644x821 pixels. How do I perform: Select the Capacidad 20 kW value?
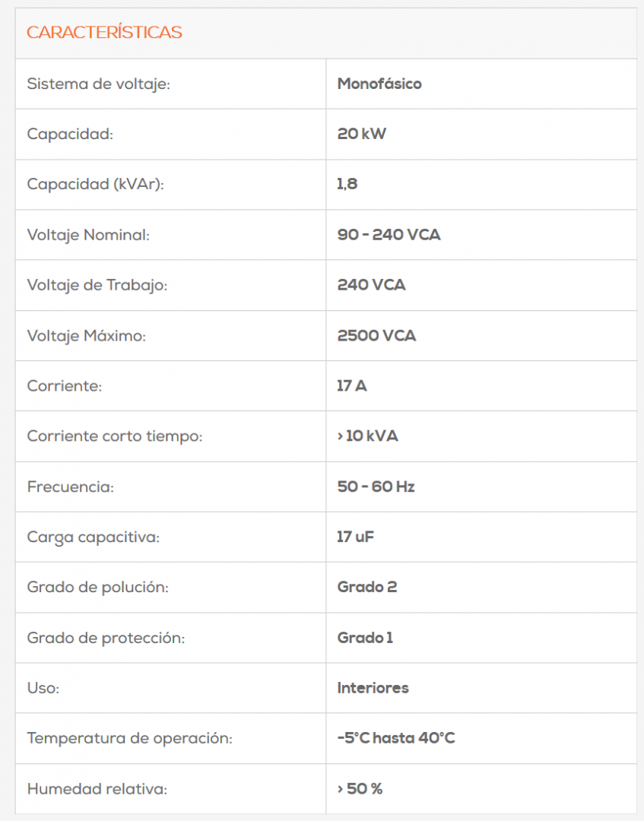[361, 134]
